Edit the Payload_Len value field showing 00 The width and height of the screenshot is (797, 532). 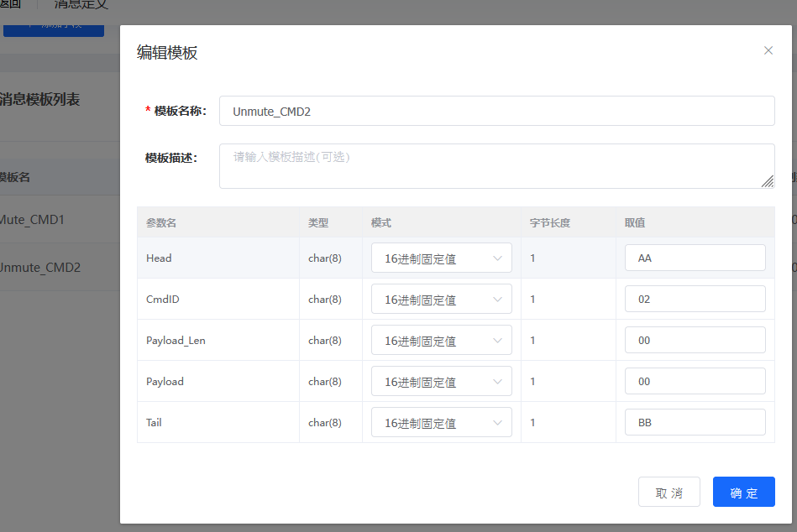click(695, 340)
